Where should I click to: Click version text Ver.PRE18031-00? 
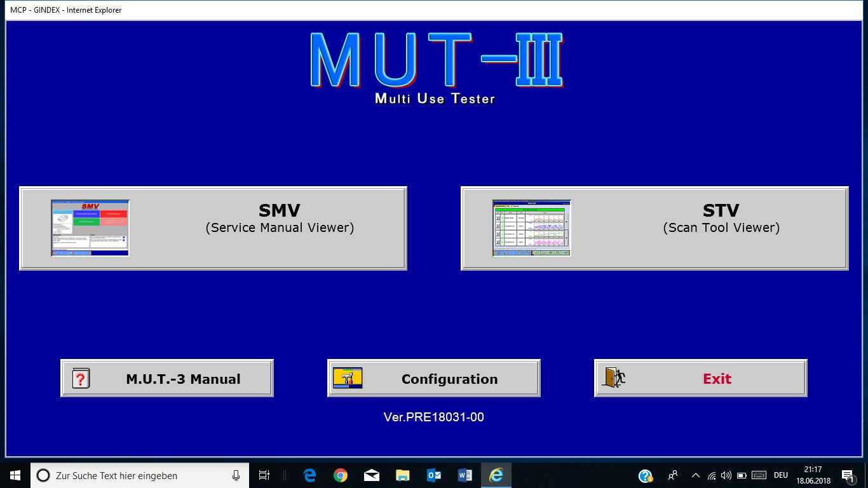pyautogui.click(x=434, y=417)
